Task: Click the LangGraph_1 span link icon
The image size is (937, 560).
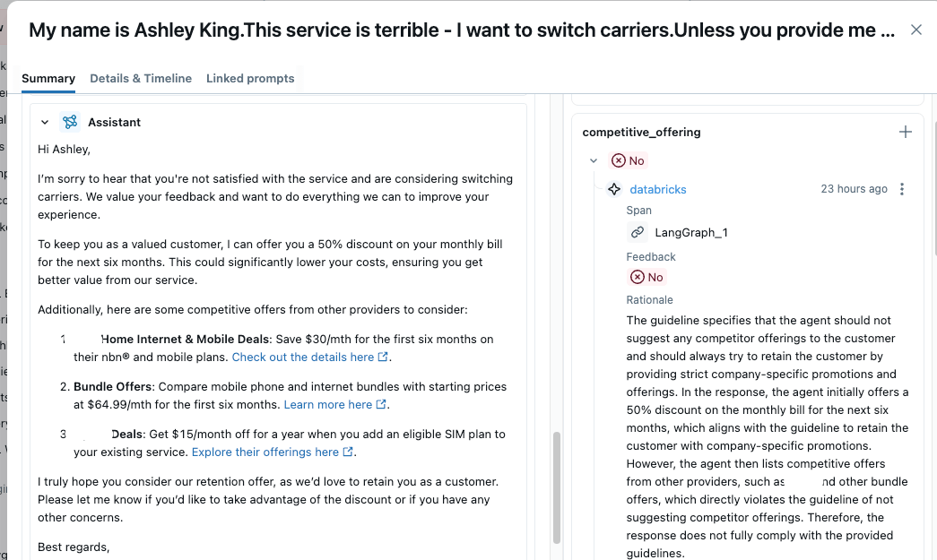Action: tap(638, 232)
